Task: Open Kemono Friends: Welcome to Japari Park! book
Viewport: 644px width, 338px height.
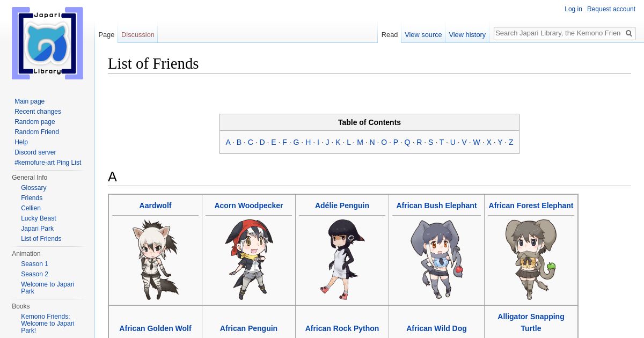Action: (48, 324)
